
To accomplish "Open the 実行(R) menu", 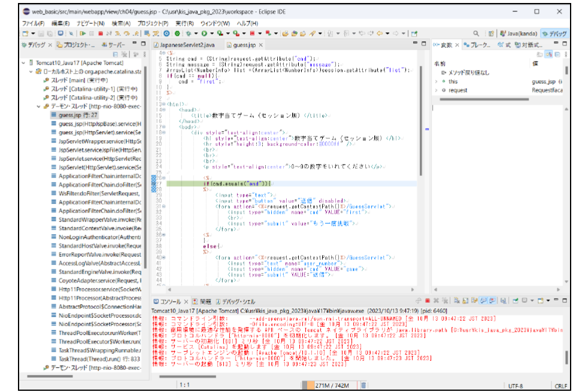I will pyautogui.click(x=184, y=23).
